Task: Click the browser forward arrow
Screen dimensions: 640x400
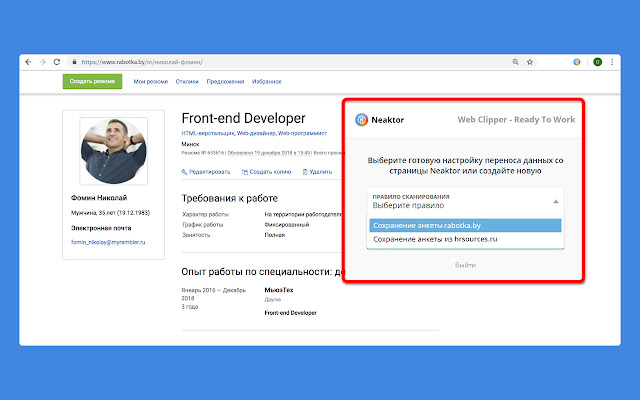Action: pyautogui.click(x=42, y=62)
